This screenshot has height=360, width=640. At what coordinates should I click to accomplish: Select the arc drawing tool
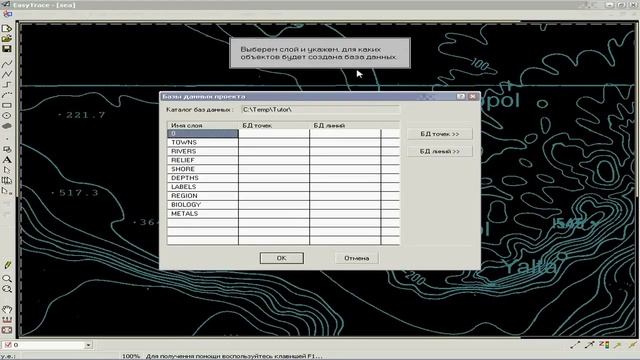(x=7, y=95)
